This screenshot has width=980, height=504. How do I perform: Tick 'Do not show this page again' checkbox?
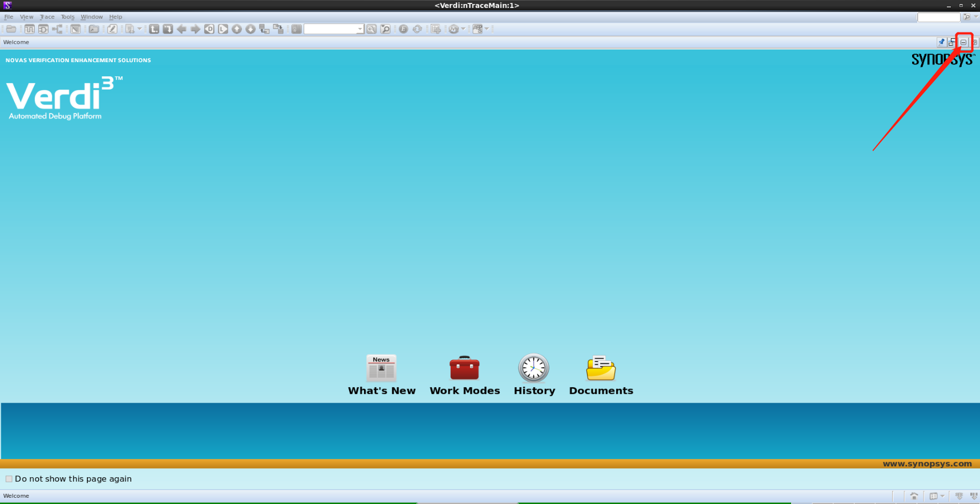coord(9,479)
